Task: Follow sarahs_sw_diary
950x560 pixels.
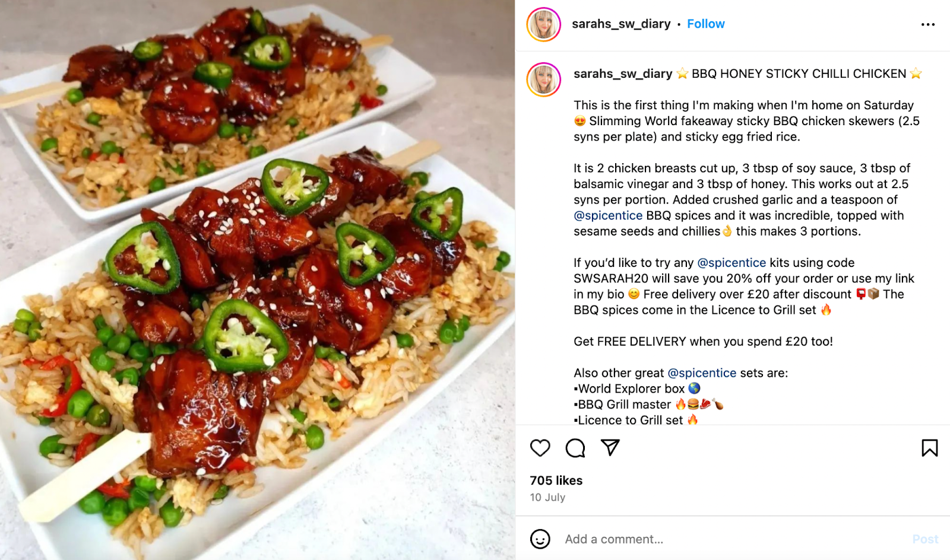Action: 706,24
